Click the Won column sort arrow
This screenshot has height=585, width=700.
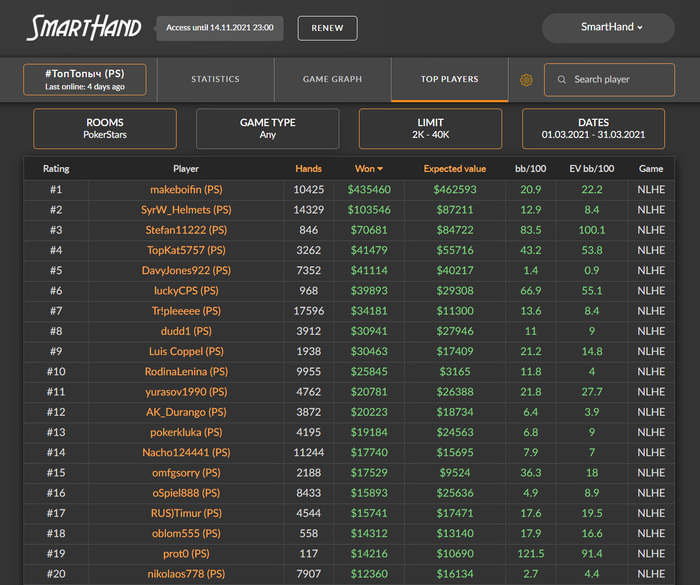(380, 169)
